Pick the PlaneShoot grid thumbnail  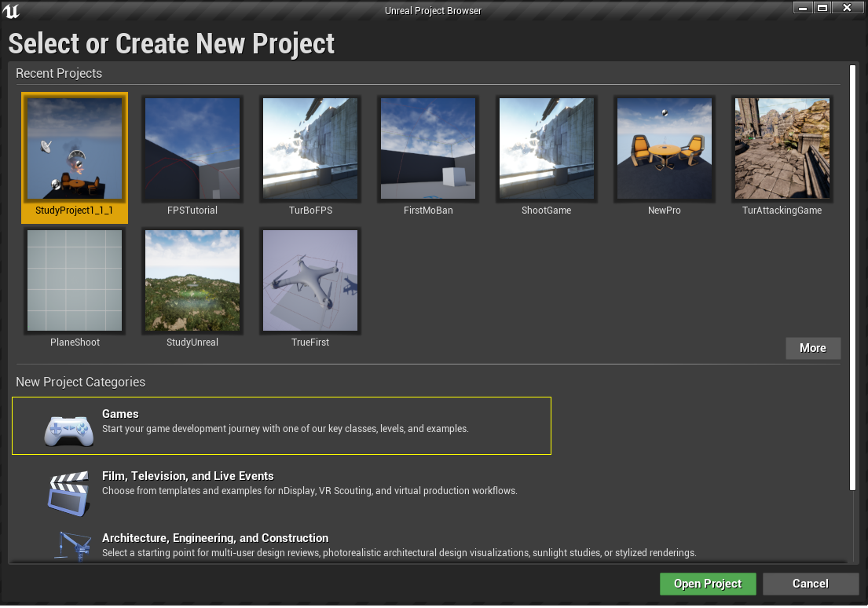click(x=75, y=280)
